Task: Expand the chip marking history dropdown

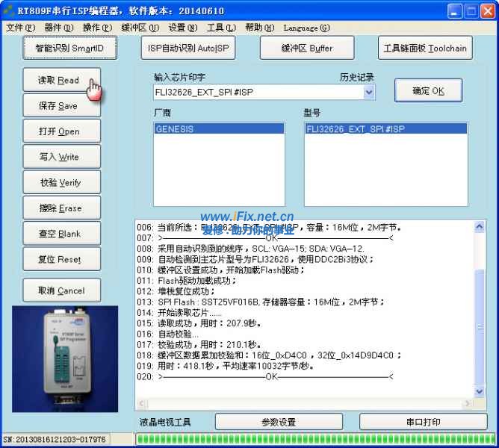Action: (x=369, y=92)
